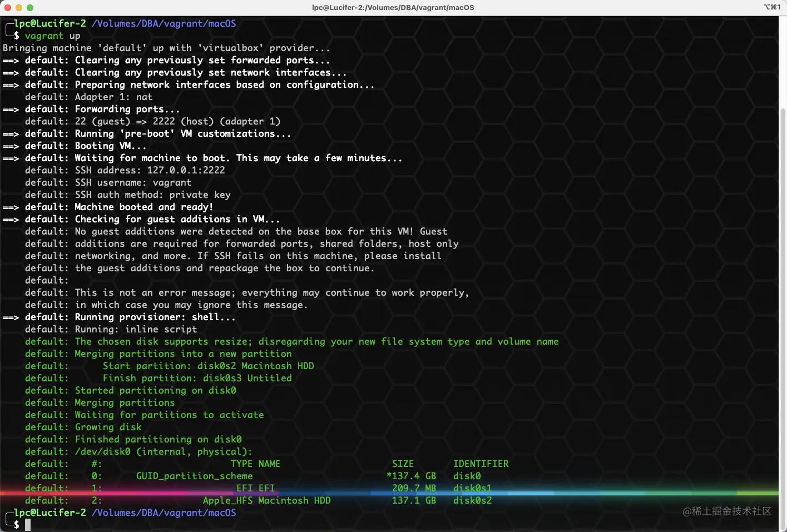Click the 'TYPE NAME' column header
787x532 pixels.
click(x=255, y=464)
